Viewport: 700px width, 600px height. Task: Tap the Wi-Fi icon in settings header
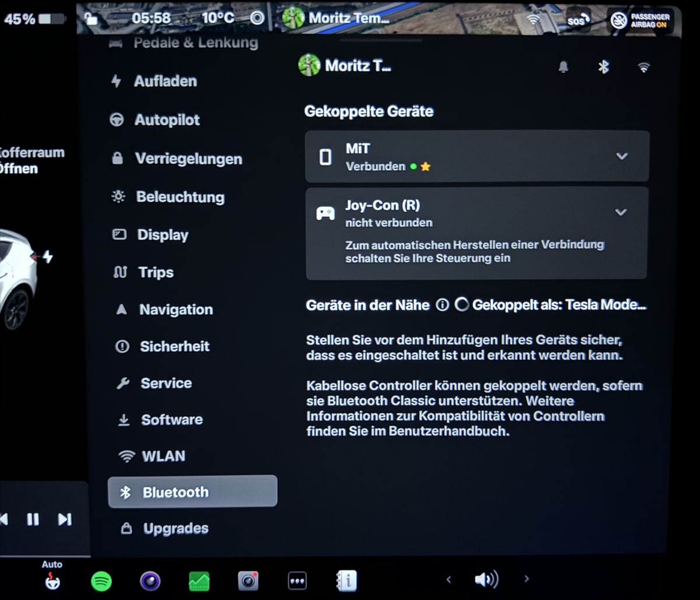[x=644, y=68]
